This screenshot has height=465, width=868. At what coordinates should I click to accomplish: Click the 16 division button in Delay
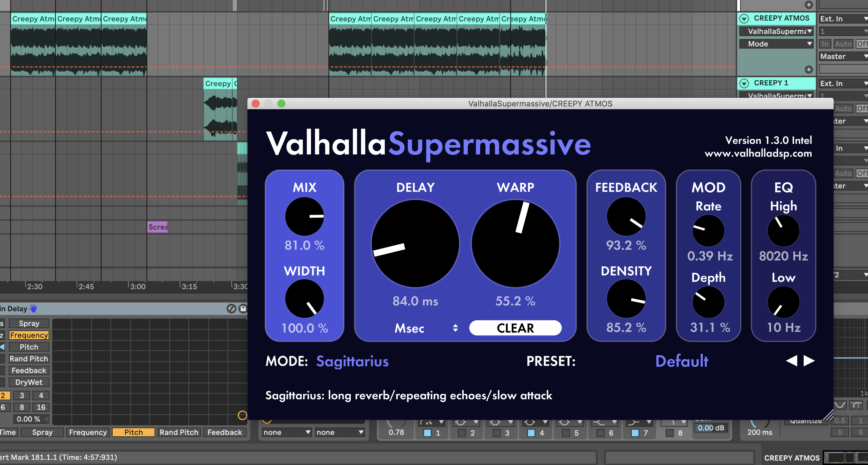coord(41,407)
